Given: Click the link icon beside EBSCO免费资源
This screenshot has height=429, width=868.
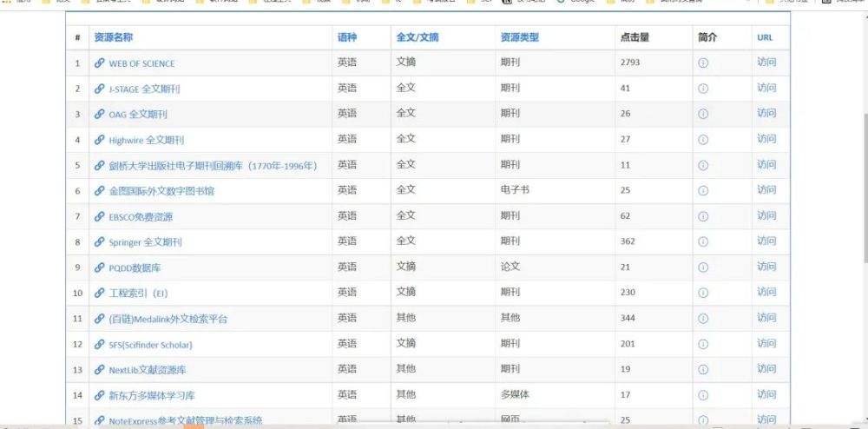Looking at the screenshot, I should pos(100,217).
